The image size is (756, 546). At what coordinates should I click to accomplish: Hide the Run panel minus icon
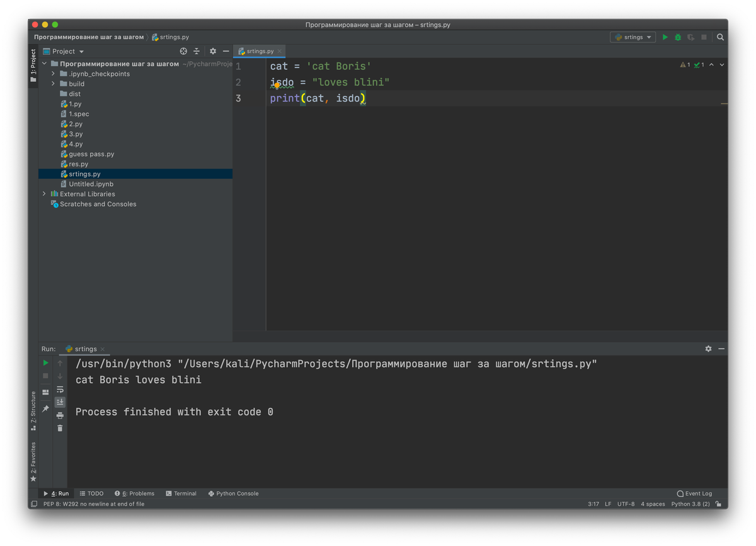[721, 349]
